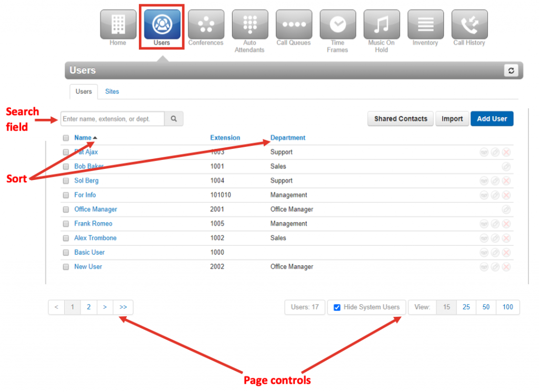Viewport: 539px width, 392px height.
Task: Open the Alex Trombone user link
Action: pos(95,238)
